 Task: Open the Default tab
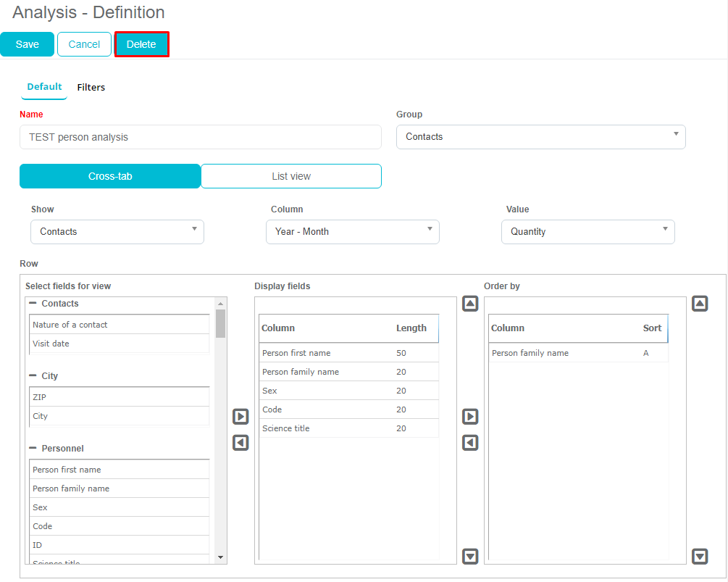click(44, 87)
